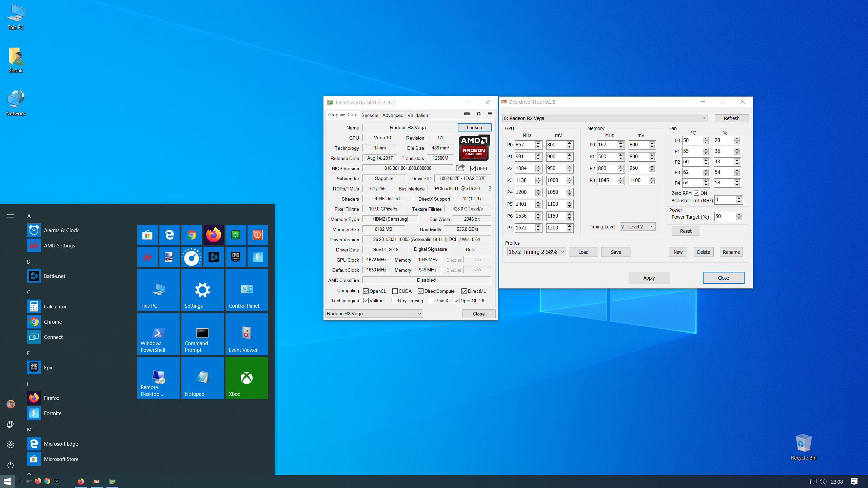Screen dimensions: 868x488
Task: Click the Refresh button in OverdriveNTool
Action: tap(731, 118)
